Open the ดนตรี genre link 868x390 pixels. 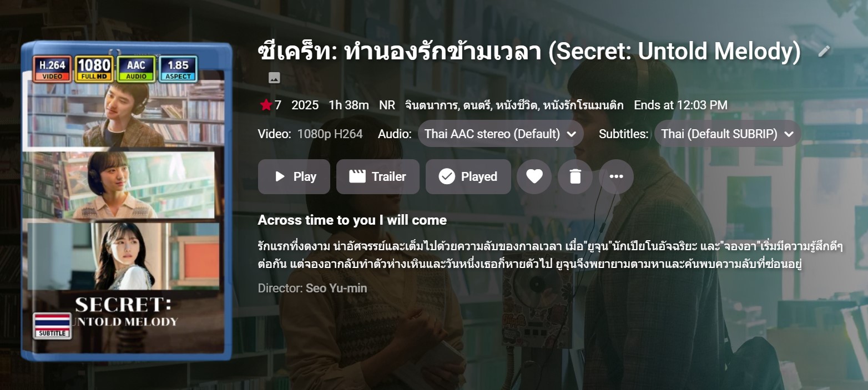coord(477,105)
